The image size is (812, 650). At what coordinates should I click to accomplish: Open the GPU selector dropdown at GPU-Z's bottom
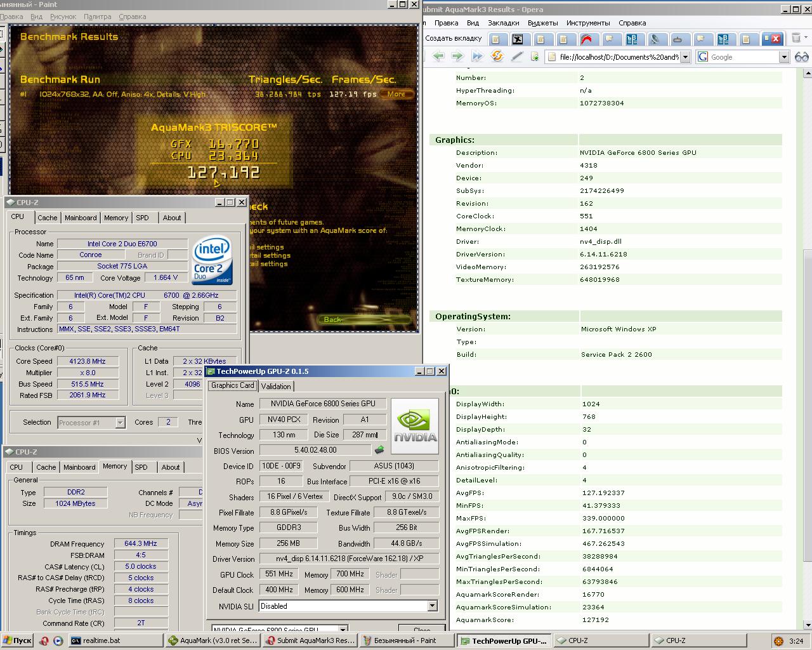[343, 630]
